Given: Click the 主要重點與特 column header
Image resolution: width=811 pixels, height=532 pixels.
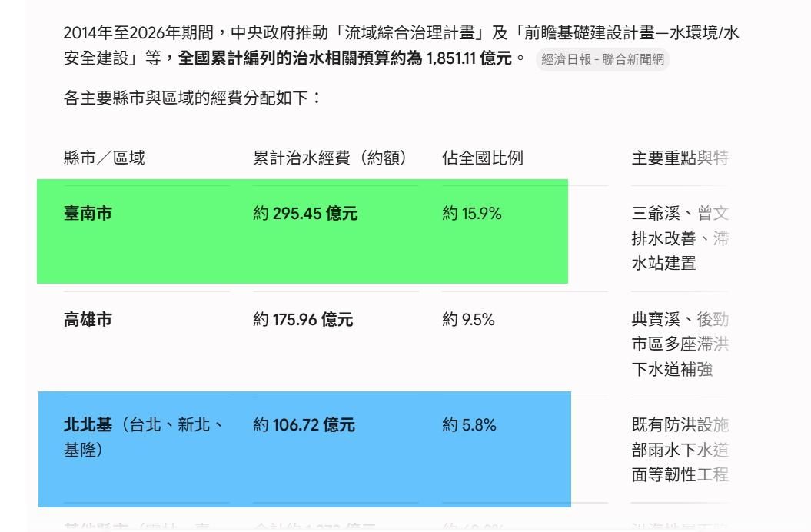Looking at the screenshot, I should pos(680,158).
